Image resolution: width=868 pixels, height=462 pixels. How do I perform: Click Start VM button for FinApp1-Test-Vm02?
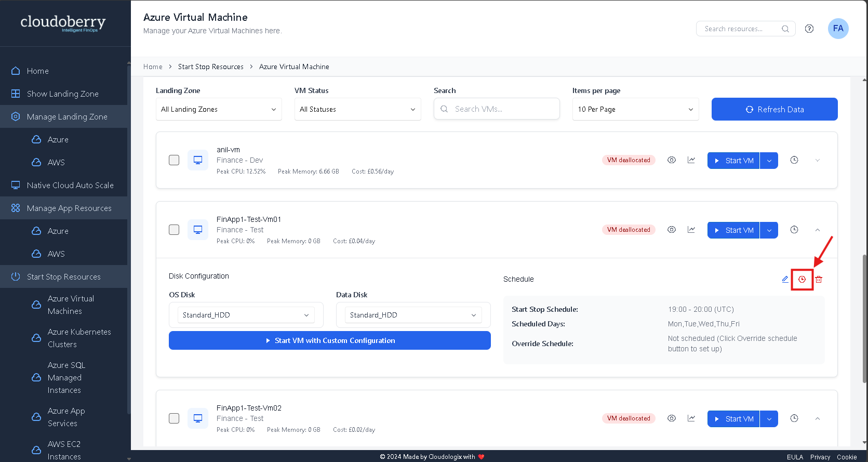[733, 419]
